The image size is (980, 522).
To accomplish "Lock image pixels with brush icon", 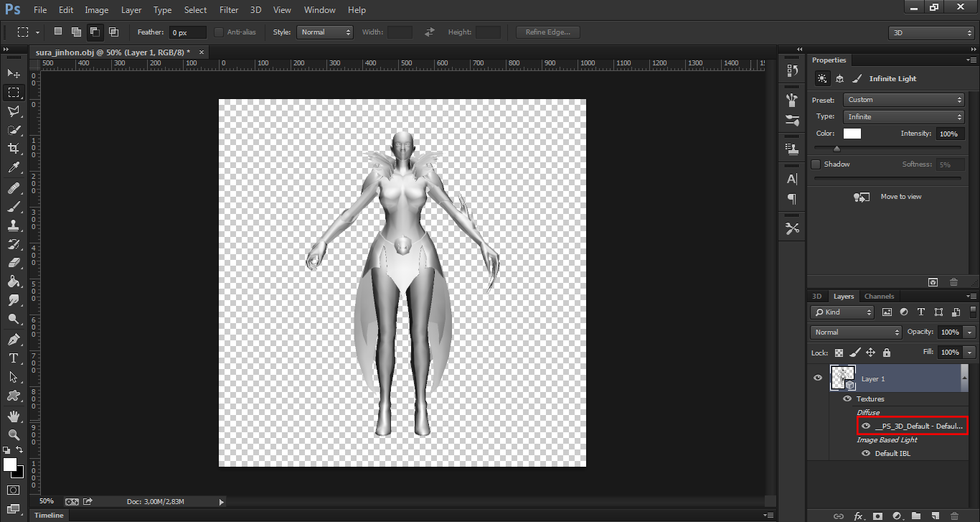I will pos(854,353).
